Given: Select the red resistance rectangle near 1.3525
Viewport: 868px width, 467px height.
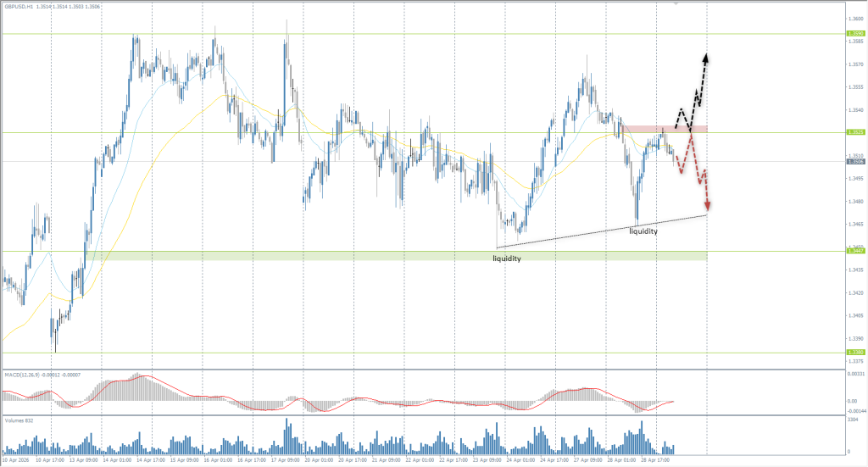Looking at the screenshot, I should [x=665, y=129].
